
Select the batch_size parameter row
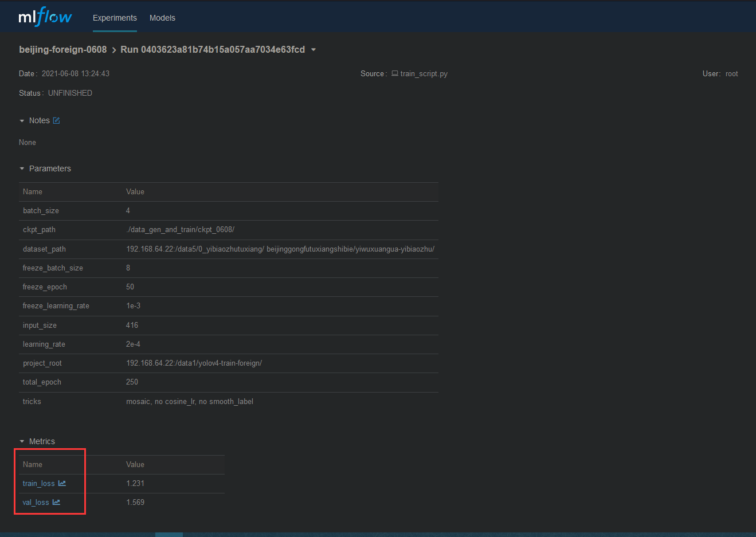pyautogui.click(x=172, y=210)
